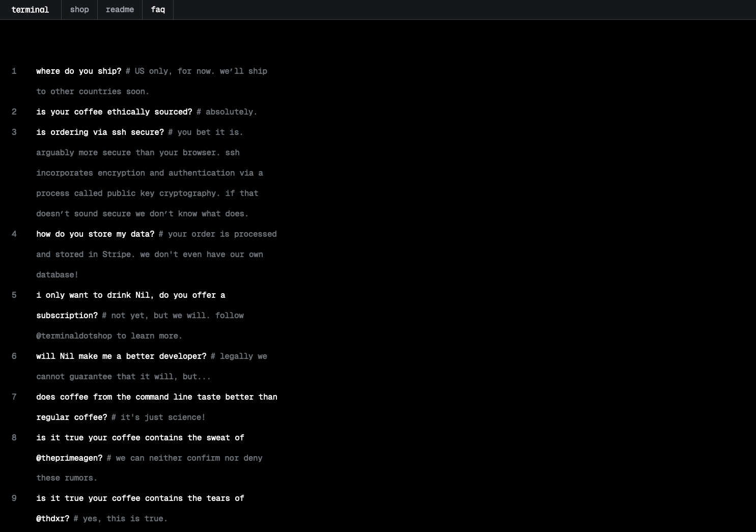The height and width of the screenshot is (532, 756).
Task: Click '@thdxr?' handle text
Action: point(52,519)
